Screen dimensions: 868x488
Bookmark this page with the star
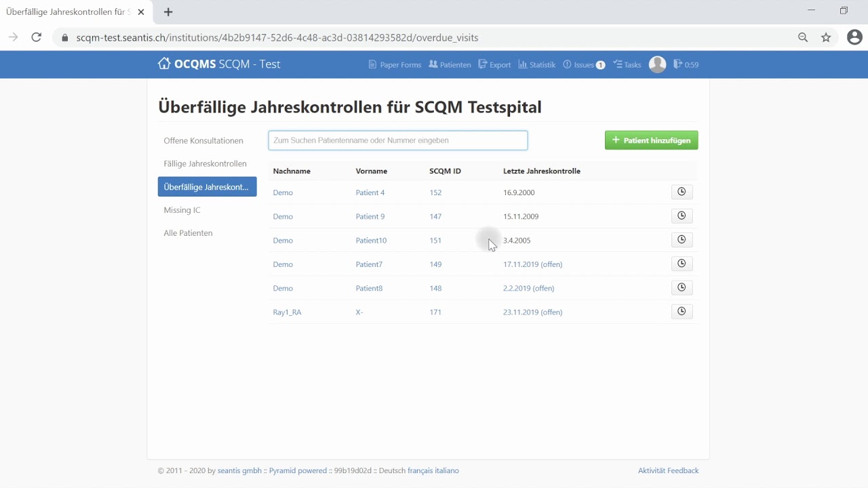[826, 38]
